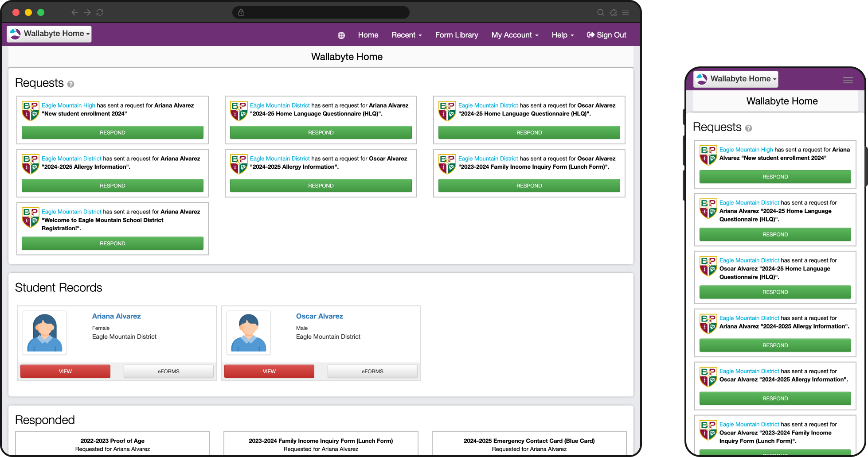The image size is (868, 457).
Task: Expand the Wallabyte Home dropdown in desktop header
Action: 50,34
